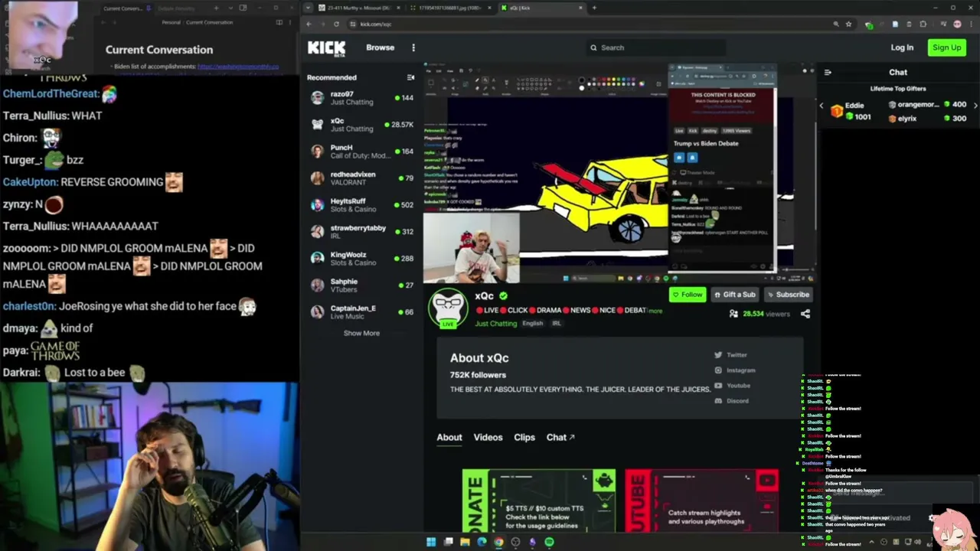Click Show More in Recommended
The image size is (980, 551).
(x=361, y=333)
